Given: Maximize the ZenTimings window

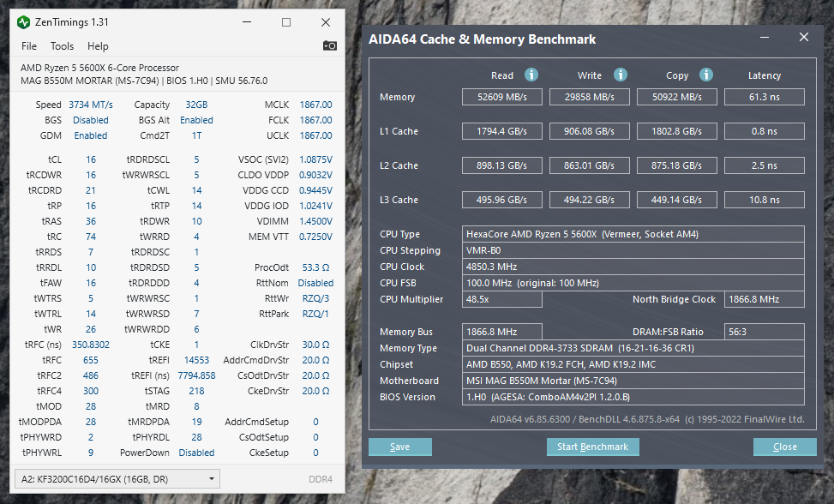Looking at the screenshot, I should click(286, 22).
